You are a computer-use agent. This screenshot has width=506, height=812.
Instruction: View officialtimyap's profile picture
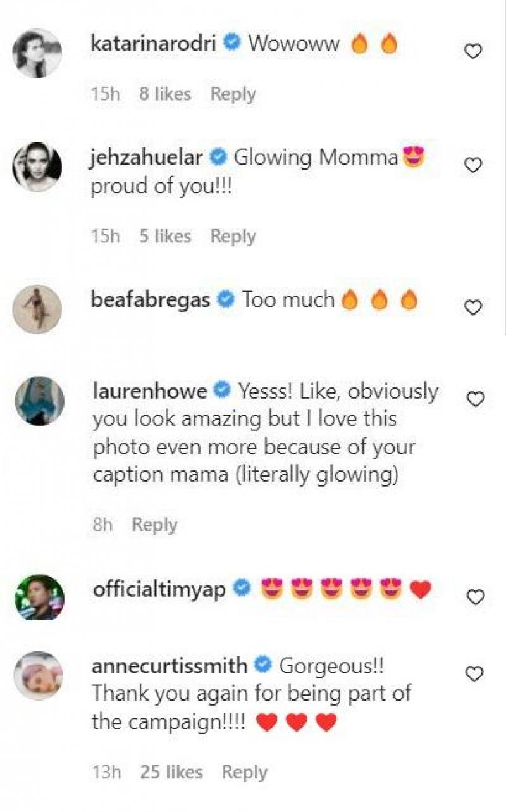pyautogui.click(x=39, y=597)
